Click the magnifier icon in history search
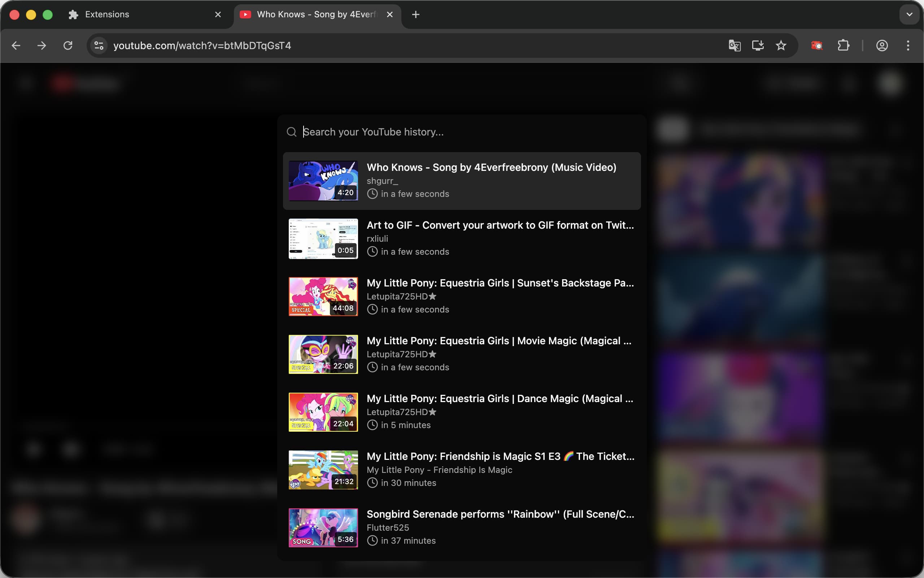The height and width of the screenshot is (578, 924). 292,132
